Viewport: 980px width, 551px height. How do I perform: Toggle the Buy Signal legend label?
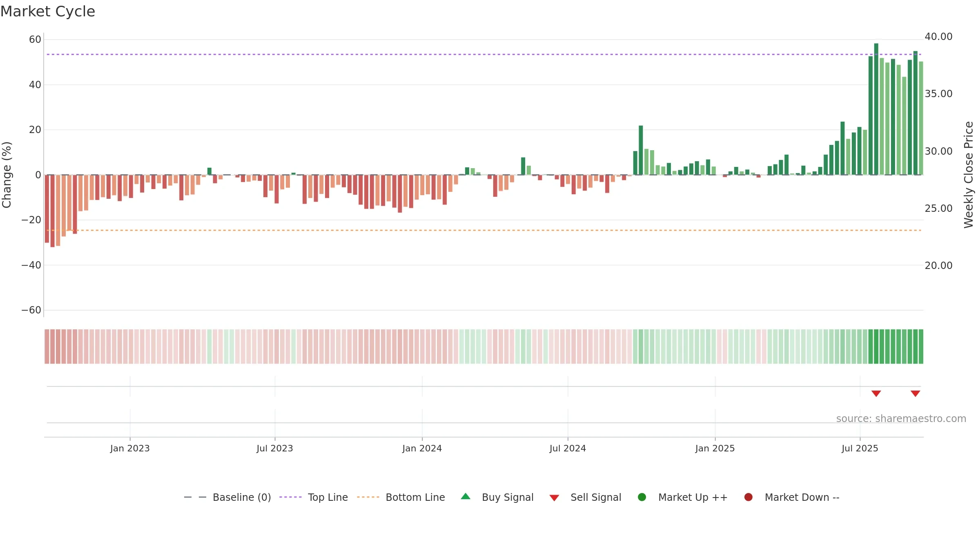508,497
